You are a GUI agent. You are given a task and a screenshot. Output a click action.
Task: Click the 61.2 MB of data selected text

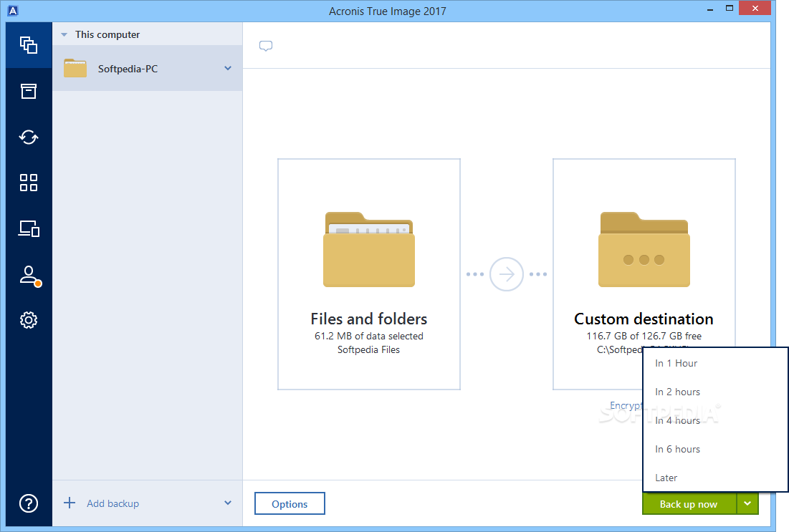pyautogui.click(x=369, y=336)
